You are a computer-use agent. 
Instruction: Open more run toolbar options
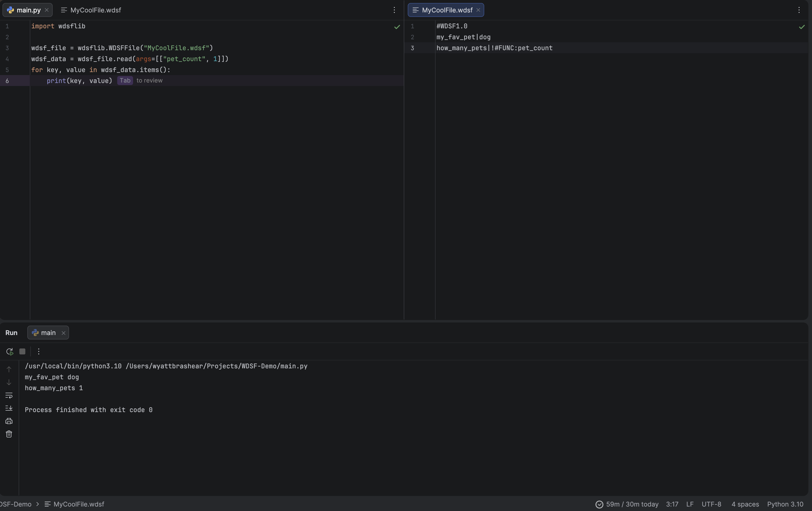click(39, 351)
